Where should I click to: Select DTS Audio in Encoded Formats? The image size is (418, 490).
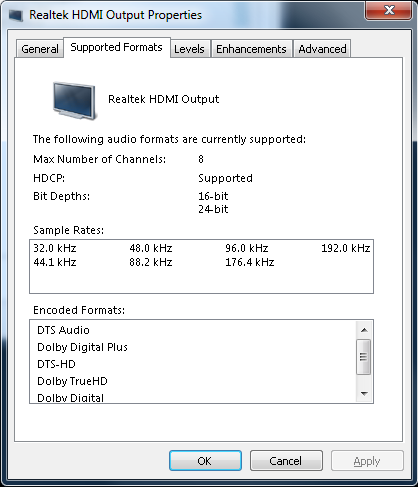point(63,330)
